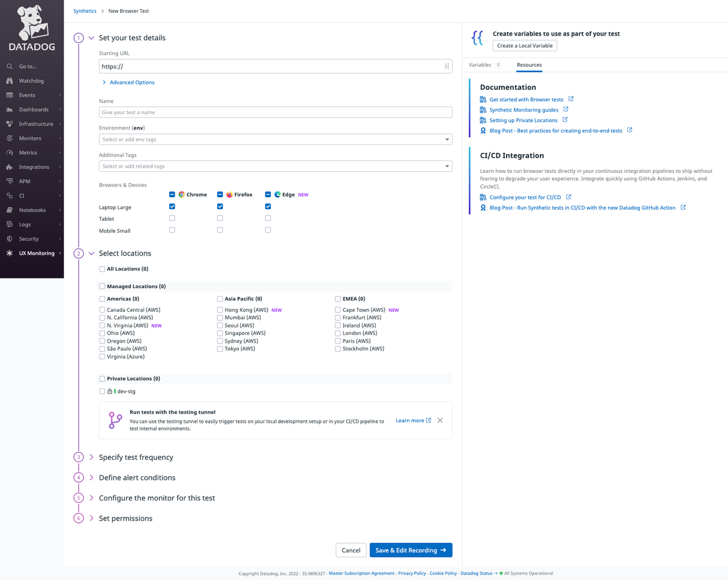Viewport: 728px width, 580px height.
Task: Click the large curly braces variables icon
Action: [477, 38]
